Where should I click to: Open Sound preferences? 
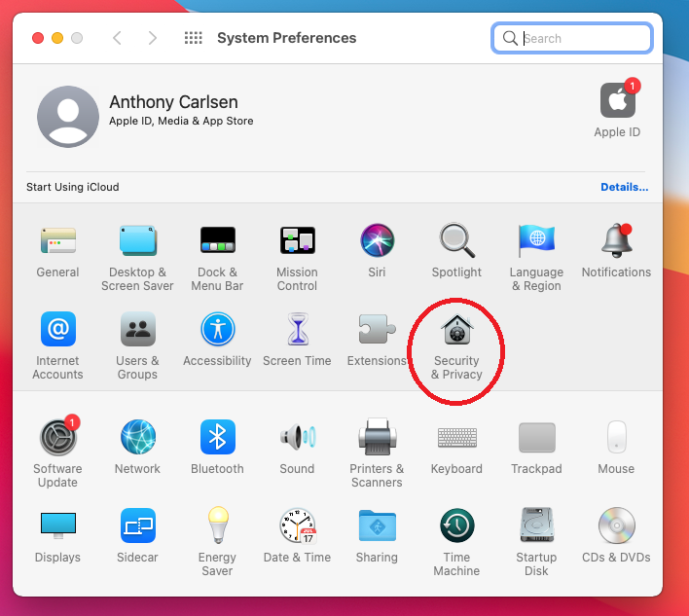point(298,437)
